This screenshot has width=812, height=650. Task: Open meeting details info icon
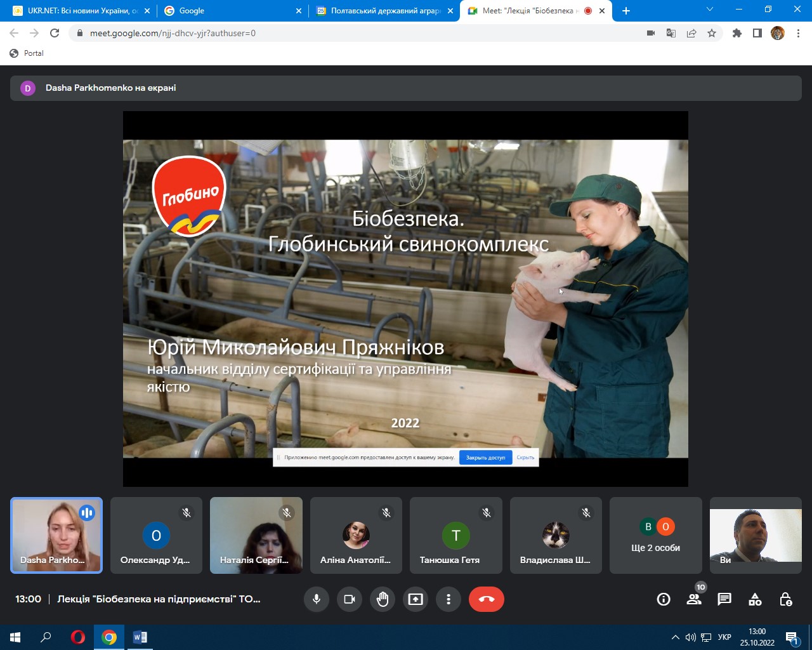[664, 599]
